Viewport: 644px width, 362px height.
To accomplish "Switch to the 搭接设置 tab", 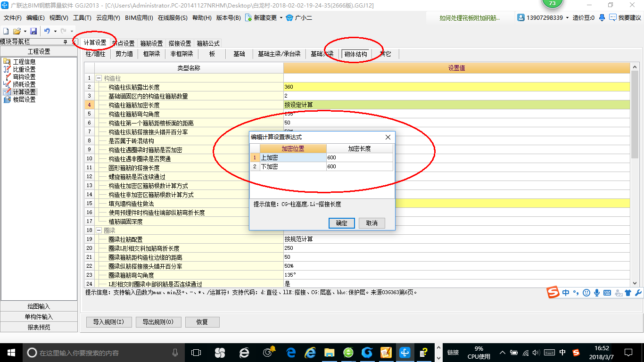I will (x=180, y=43).
